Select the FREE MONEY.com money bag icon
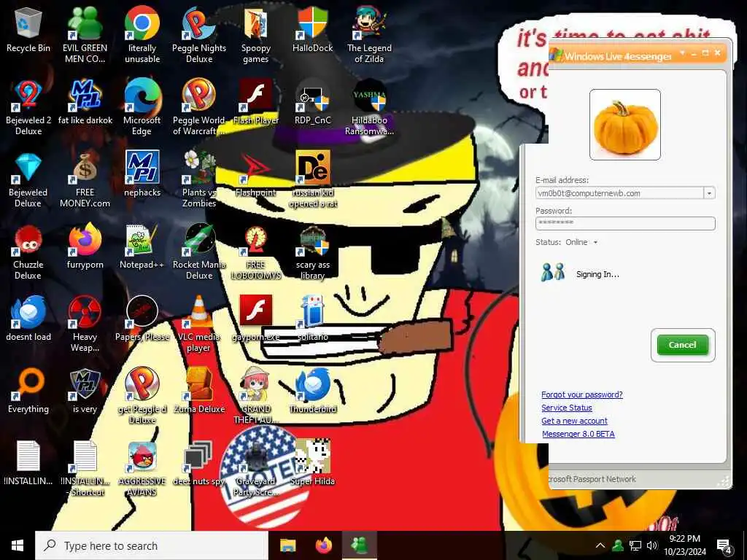The width and height of the screenshot is (747, 560). pyautogui.click(x=85, y=180)
